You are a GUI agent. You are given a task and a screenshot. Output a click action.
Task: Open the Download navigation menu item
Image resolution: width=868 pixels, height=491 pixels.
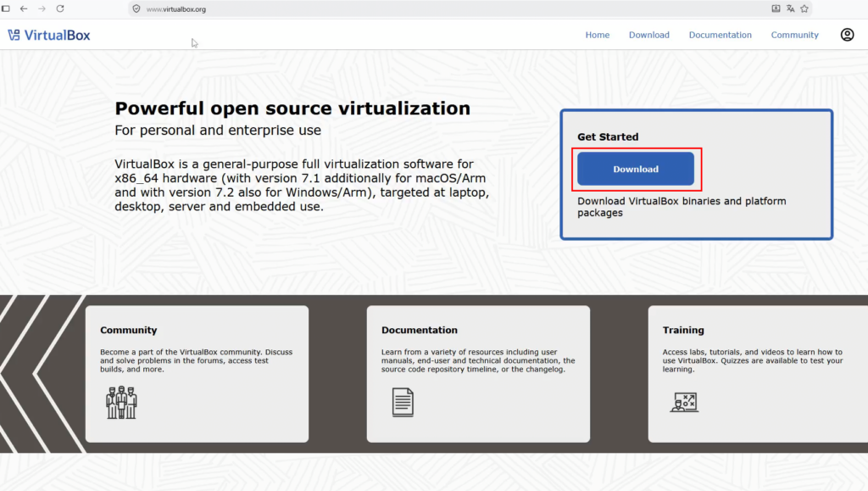[x=648, y=35]
